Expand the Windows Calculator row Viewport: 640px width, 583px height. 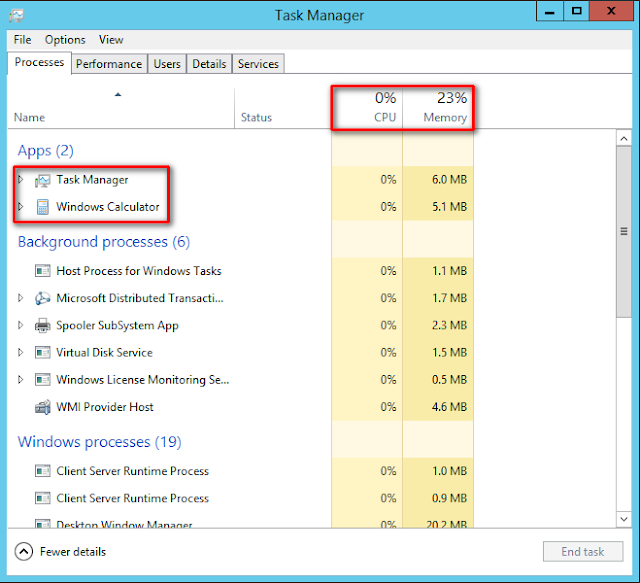pos(20,207)
